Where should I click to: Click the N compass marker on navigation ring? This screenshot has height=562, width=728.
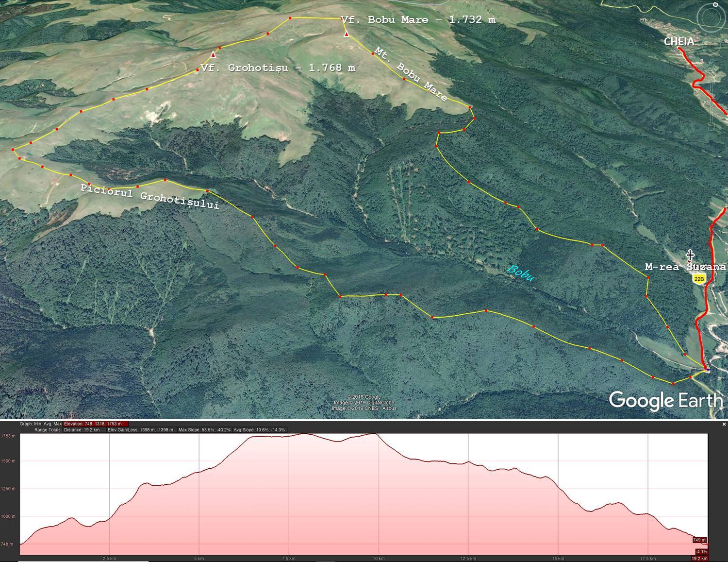click(x=716, y=4)
